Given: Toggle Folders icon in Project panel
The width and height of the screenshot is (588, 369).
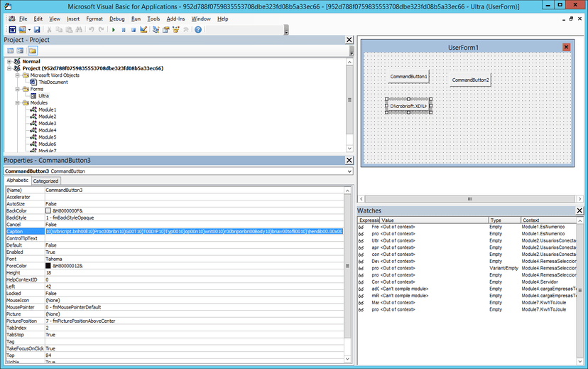Looking at the screenshot, I should [x=33, y=50].
